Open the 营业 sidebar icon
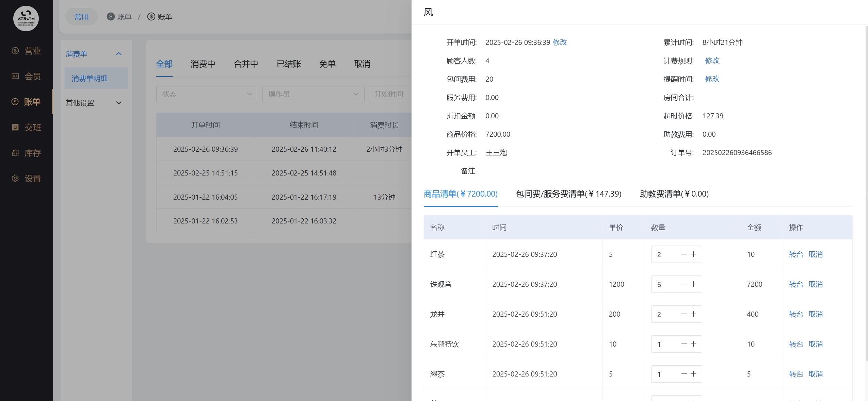 [x=15, y=51]
